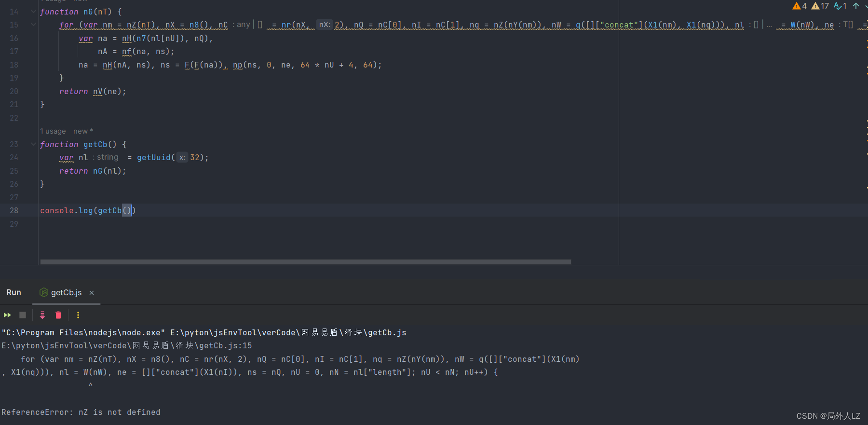The image size is (868, 425).
Task: Click the "var na = nH(n7(nl[nU]), nQ)" line
Action: pos(146,38)
